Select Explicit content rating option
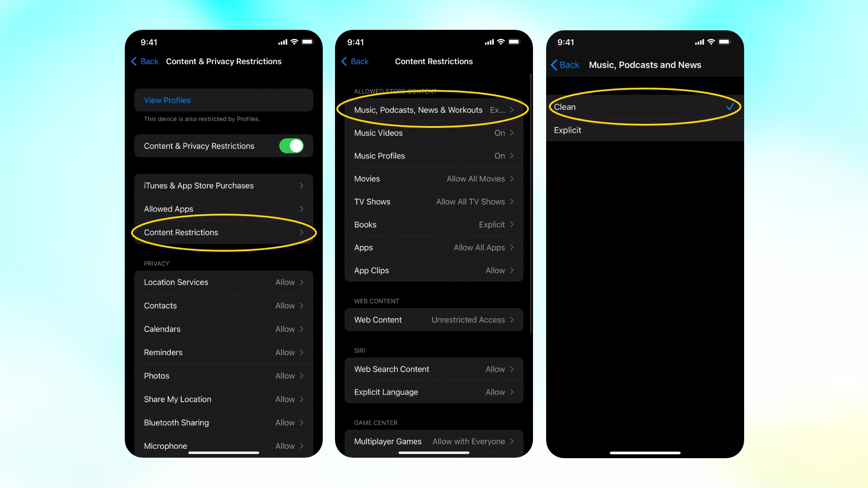This screenshot has width=868, height=488. tap(645, 130)
